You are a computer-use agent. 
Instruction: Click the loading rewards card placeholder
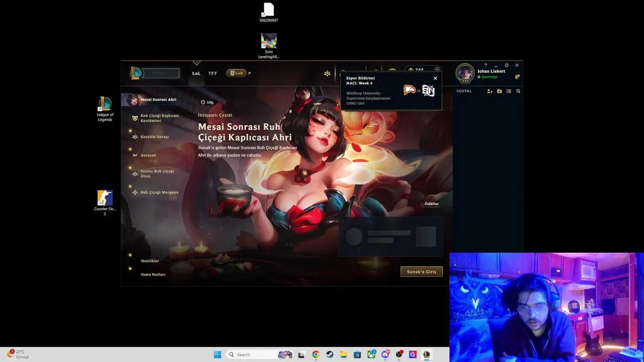point(390,236)
